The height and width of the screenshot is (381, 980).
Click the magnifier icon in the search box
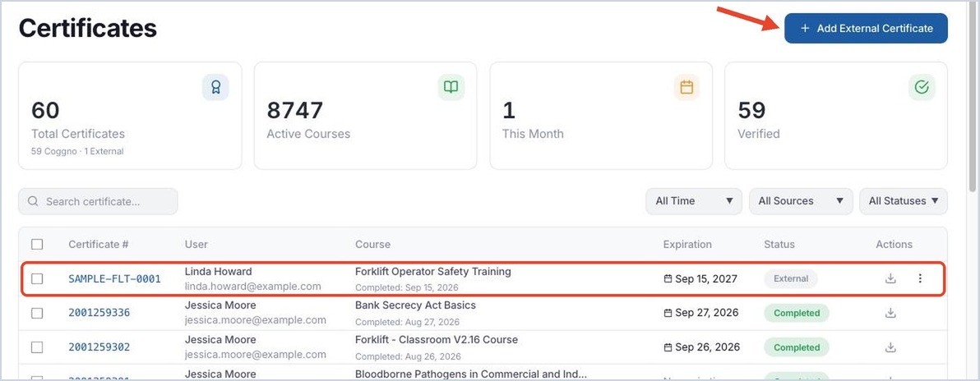33,202
